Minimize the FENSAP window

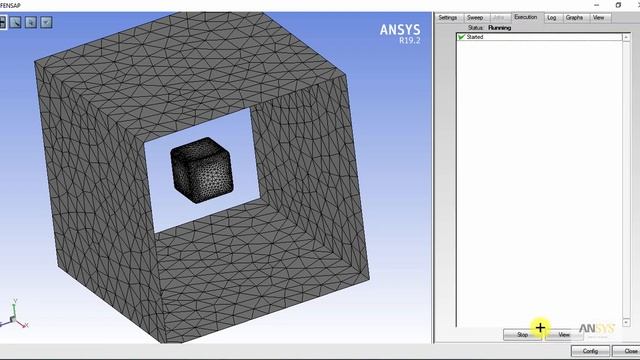click(x=597, y=5)
